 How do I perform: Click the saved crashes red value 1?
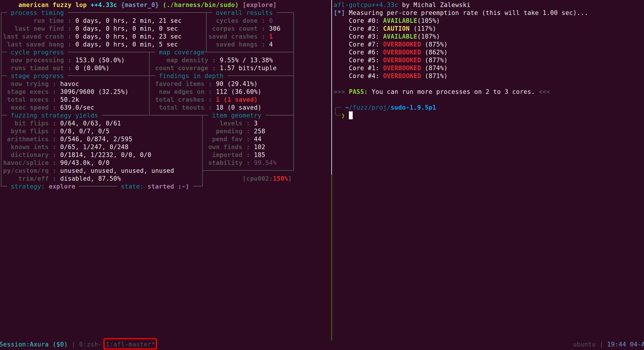[271, 36]
